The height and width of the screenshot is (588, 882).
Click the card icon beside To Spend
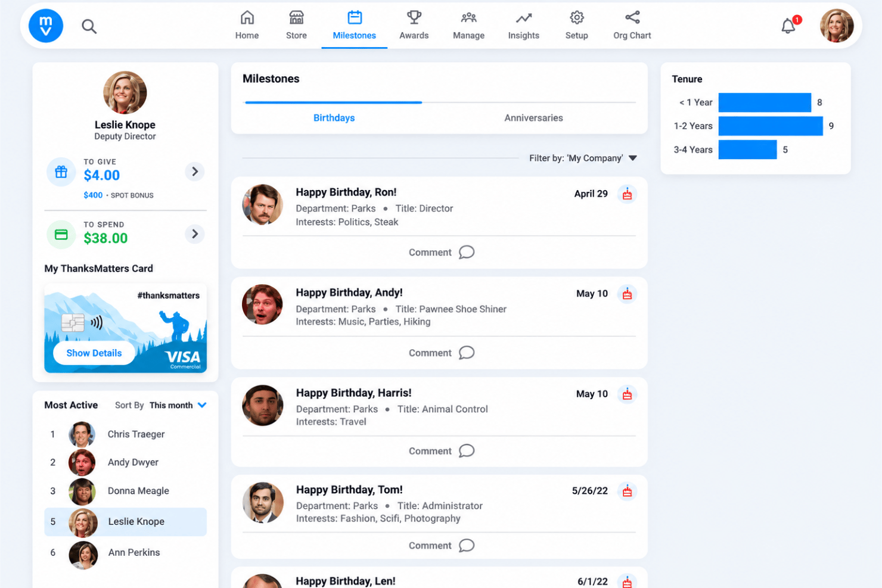tap(61, 234)
